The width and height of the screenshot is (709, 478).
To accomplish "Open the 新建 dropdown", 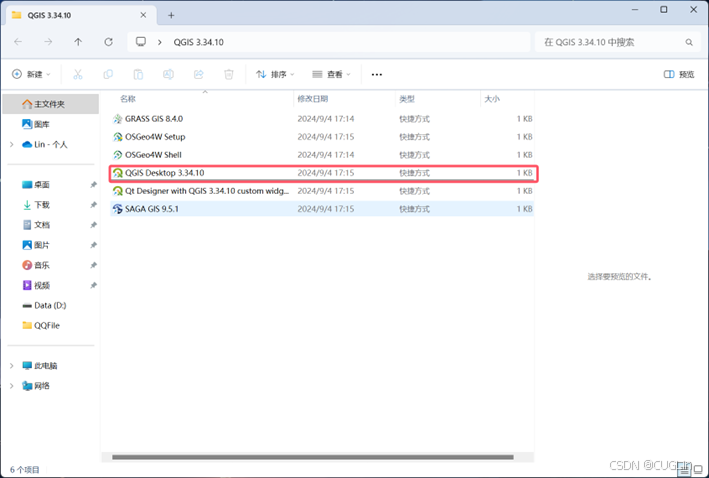I will click(x=31, y=74).
